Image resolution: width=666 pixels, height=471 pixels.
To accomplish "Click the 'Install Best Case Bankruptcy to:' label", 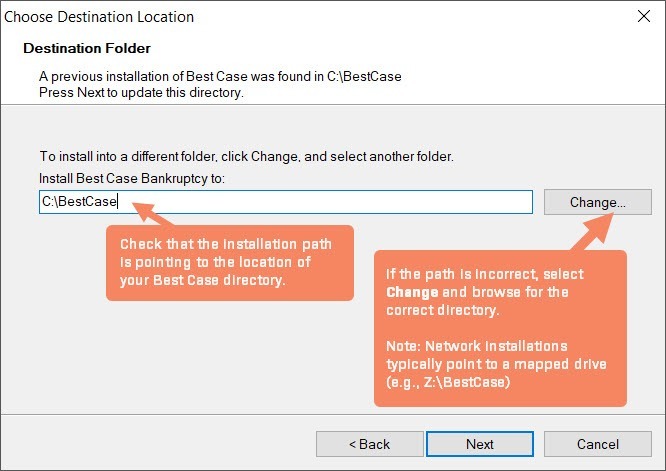I will [x=133, y=178].
